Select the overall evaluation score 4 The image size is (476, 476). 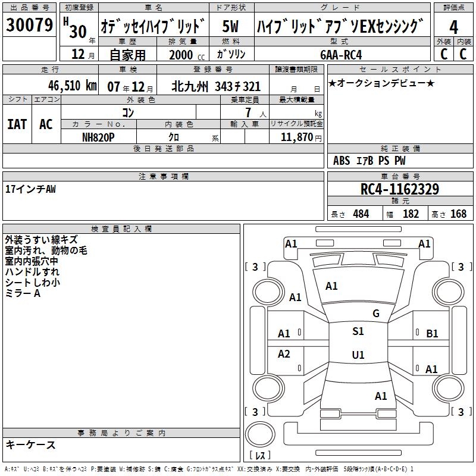tap(453, 27)
